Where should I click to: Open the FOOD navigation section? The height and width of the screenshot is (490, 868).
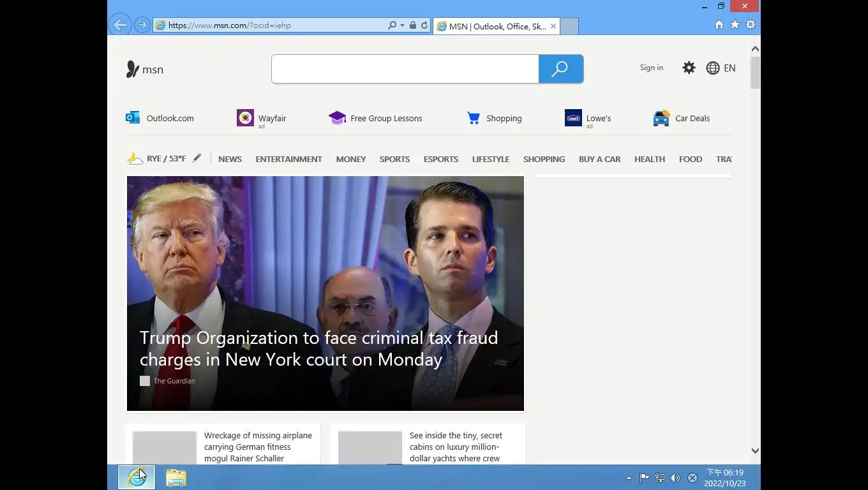tap(691, 159)
